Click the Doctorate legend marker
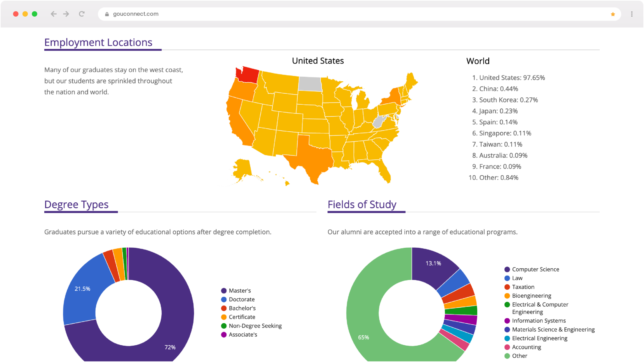644x362 pixels. coord(224,299)
